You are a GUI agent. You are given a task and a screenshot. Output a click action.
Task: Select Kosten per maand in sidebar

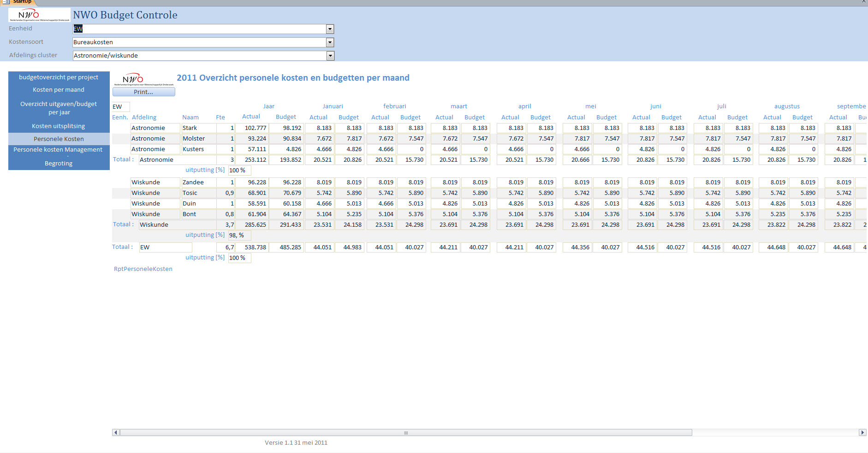[x=59, y=90]
